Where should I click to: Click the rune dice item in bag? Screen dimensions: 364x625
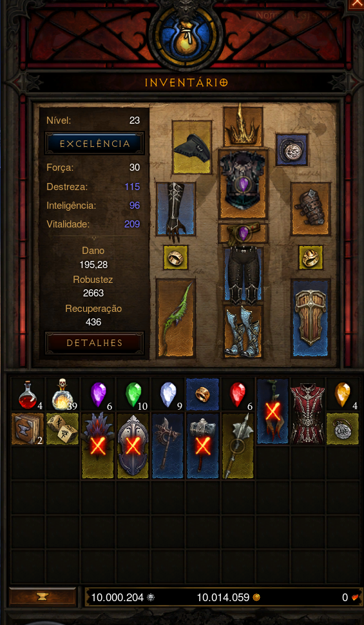63,428
